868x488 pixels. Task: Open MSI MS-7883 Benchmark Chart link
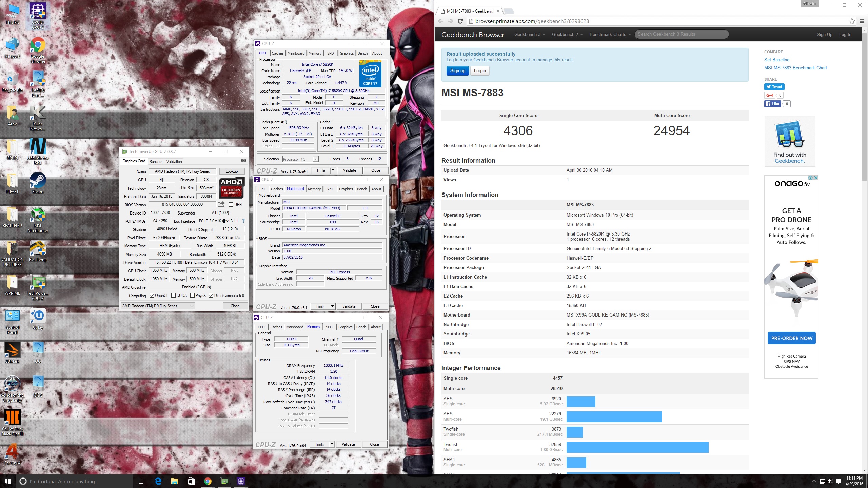pos(795,68)
